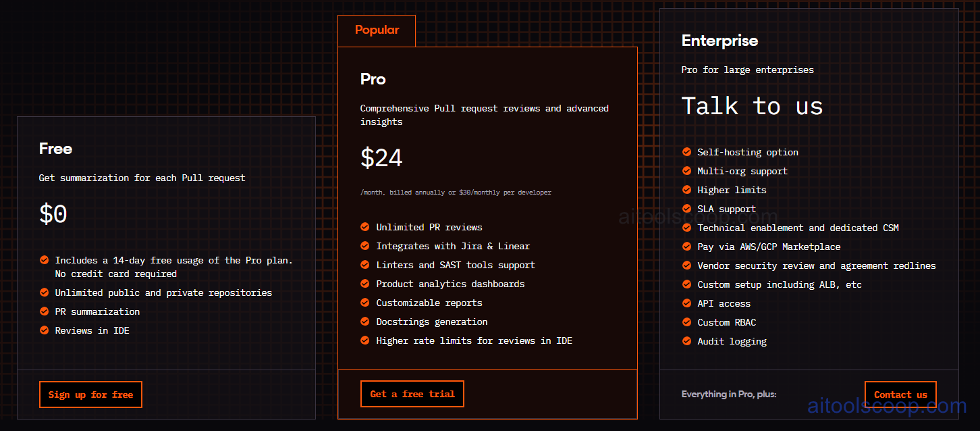Click the check icon next to Customizable reports
This screenshot has width=980, height=431.
[x=364, y=303]
